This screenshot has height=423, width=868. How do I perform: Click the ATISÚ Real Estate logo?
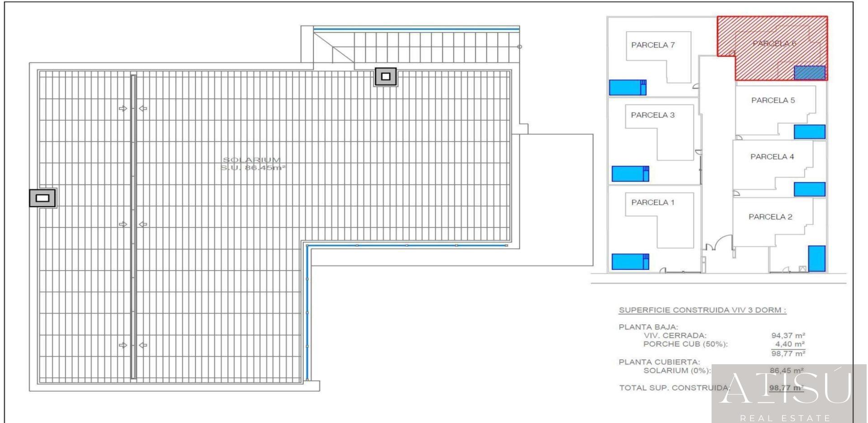(786, 393)
